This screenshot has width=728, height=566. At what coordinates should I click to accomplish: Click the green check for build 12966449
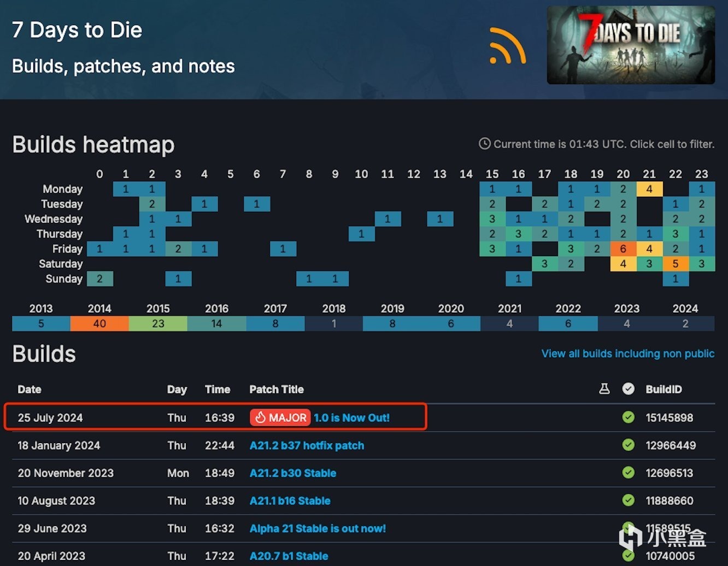(x=629, y=445)
